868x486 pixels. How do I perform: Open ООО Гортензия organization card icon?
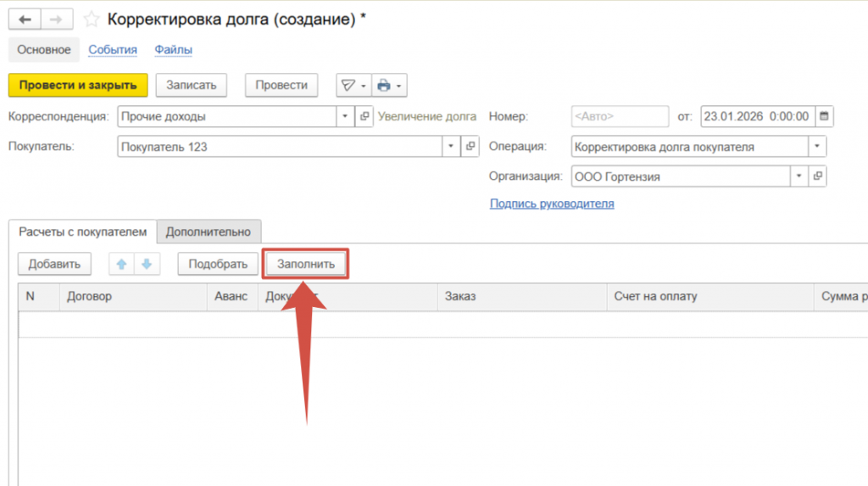(817, 176)
